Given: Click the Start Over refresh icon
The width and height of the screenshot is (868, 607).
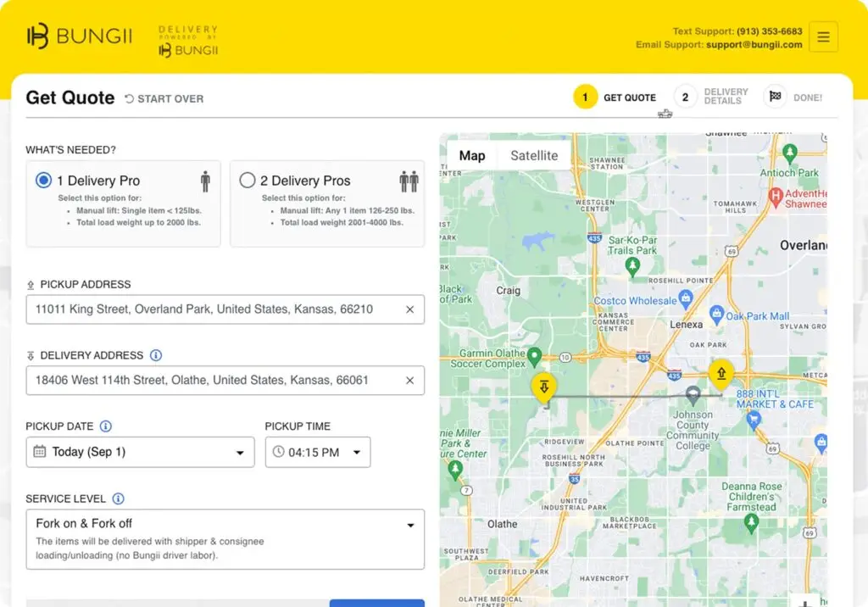Looking at the screenshot, I should 129,98.
